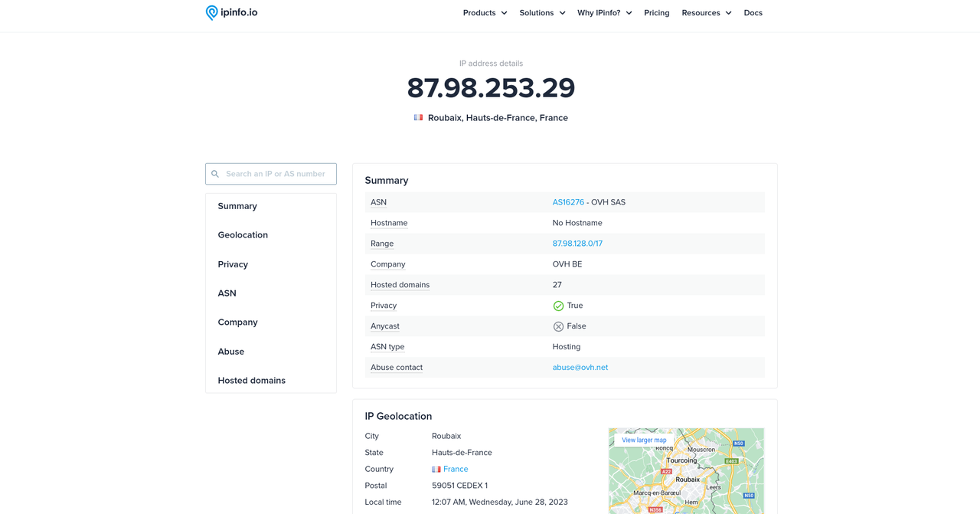Expand the Resources dropdown chevron
The height and width of the screenshot is (514, 980).
tap(728, 13)
